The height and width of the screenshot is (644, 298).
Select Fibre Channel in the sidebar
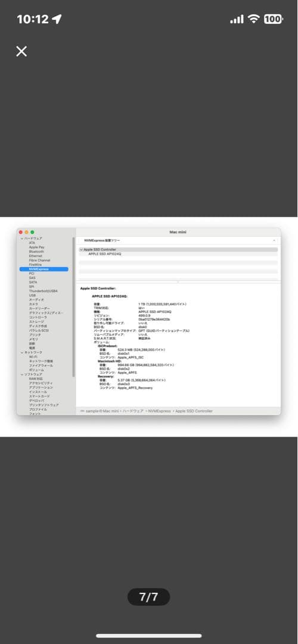coord(39,261)
